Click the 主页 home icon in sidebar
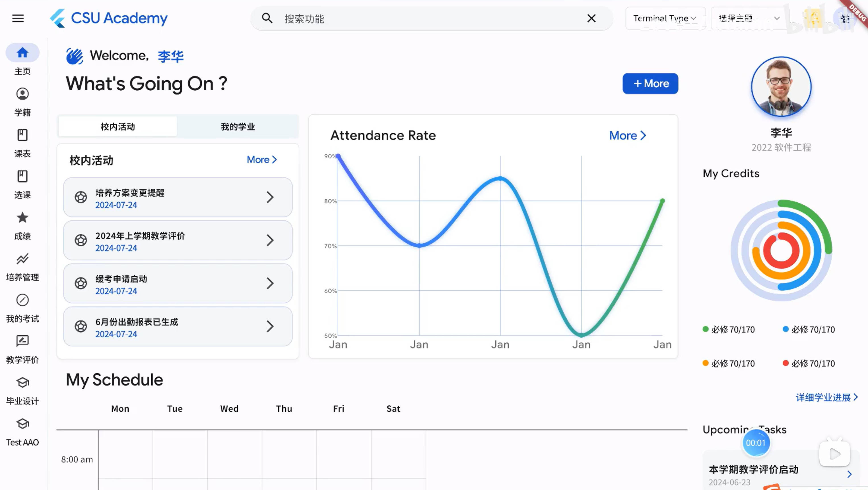The image size is (868, 490). pos(22,53)
